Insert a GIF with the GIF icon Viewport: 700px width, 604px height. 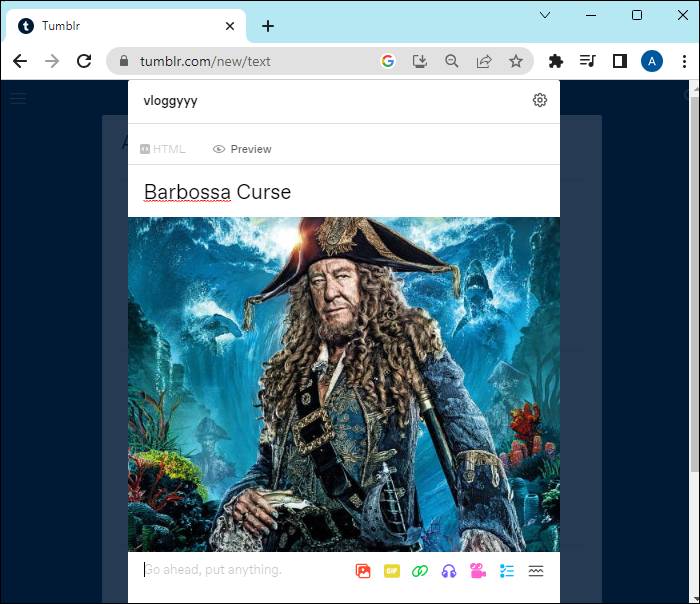(392, 571)
